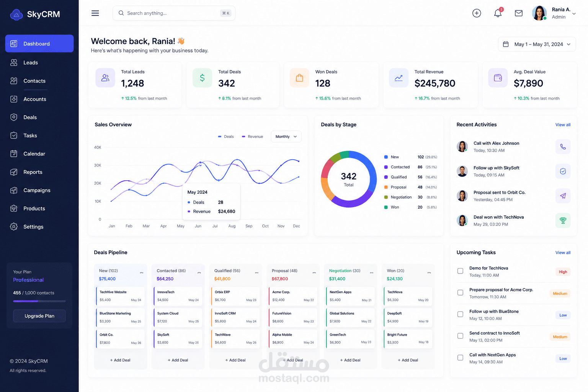Viewport: 588px width, 392px height.
Task: Click the Leads sidebar icon
Action: pyautogui.click(x=14, y=62)
